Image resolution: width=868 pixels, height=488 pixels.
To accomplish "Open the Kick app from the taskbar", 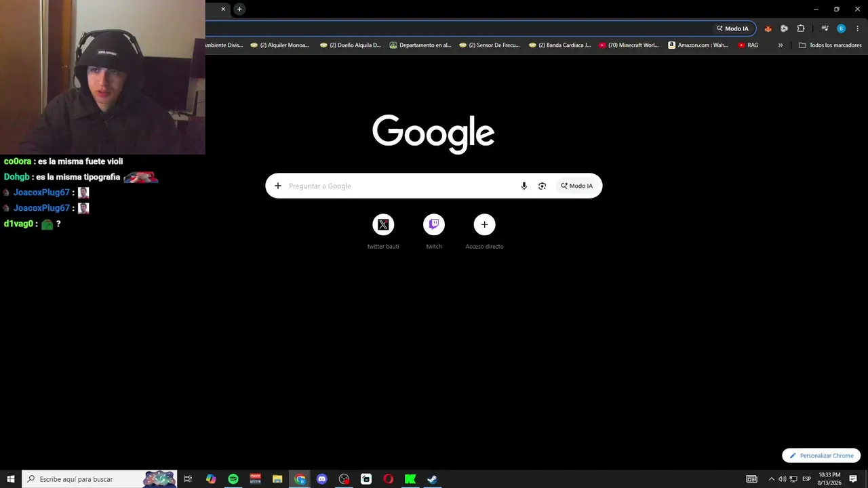I will coord(410,479).
